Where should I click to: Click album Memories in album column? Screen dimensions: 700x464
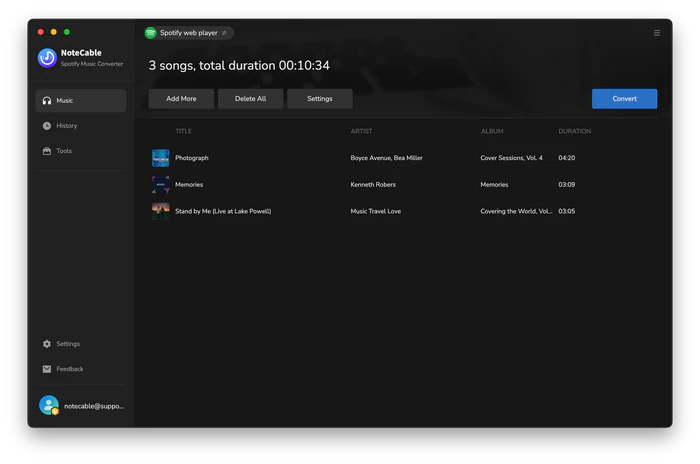coord(494,184)
